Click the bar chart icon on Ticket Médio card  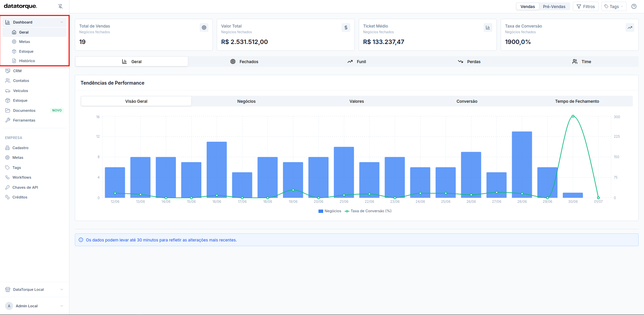pyautogui.click(x=488, y=28)
